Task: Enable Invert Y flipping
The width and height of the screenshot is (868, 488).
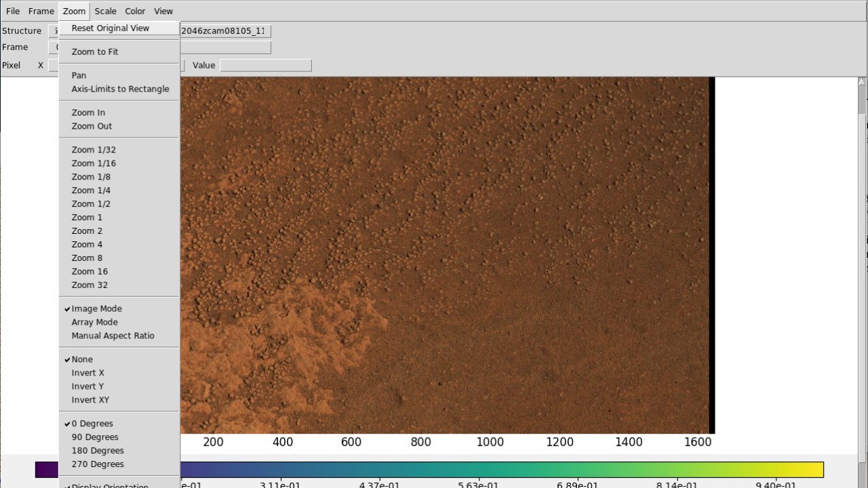Action: (87, 386)
